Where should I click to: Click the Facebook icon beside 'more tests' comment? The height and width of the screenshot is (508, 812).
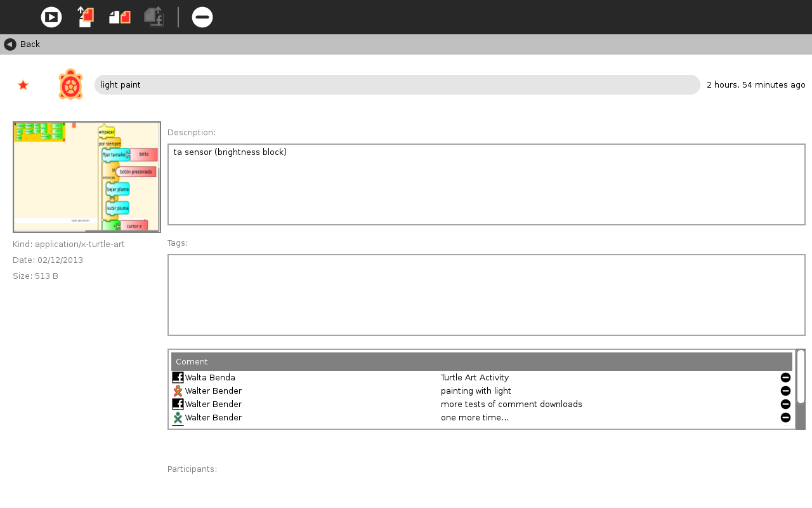178,404
